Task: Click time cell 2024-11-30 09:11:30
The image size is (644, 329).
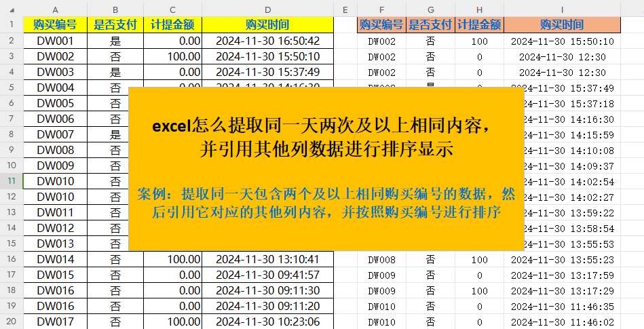Action: 268,290
